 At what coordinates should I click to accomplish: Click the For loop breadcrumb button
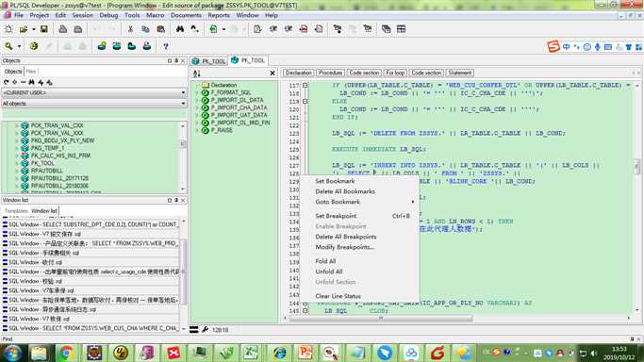pos(395,73)
